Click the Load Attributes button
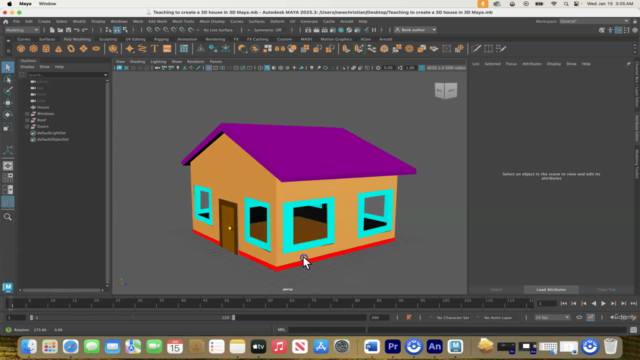Image resolution: width=640 pixels, height=360 pixels. coord(551,289)
